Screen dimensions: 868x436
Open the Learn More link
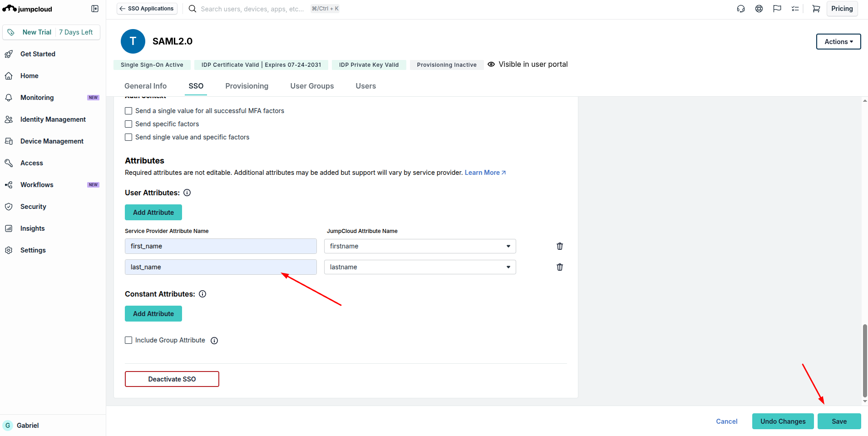[485, 173]
